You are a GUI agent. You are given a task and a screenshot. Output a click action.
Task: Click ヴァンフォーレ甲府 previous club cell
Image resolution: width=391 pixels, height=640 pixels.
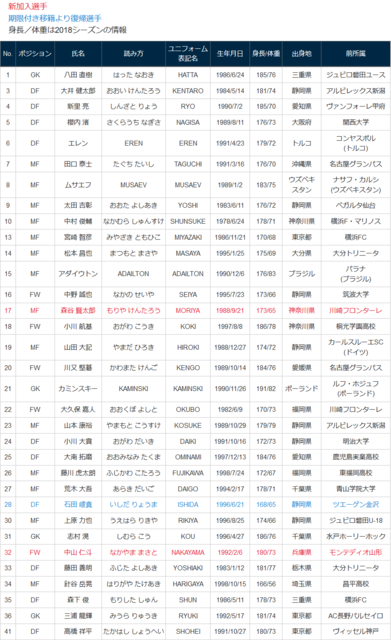tap(355, 107)
